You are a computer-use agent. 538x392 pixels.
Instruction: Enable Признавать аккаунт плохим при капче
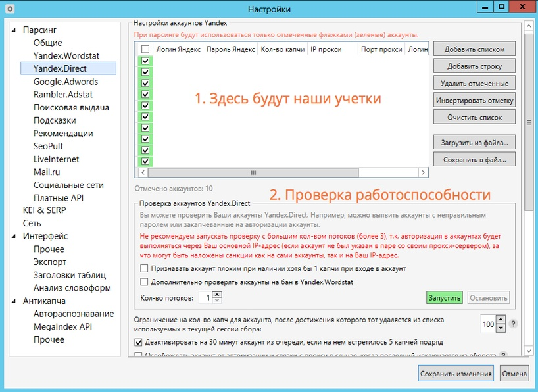pos(144,268)
